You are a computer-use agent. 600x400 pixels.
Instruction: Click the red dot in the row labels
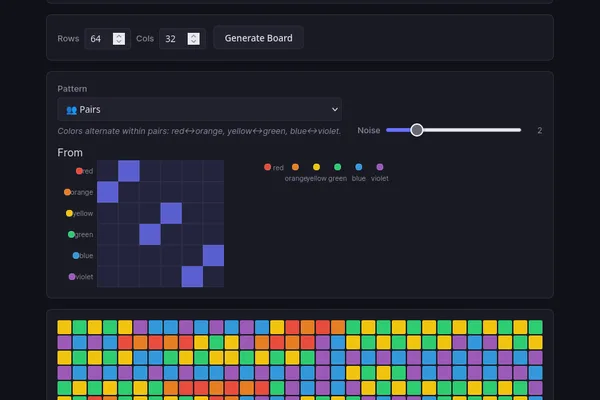point(79,171)
